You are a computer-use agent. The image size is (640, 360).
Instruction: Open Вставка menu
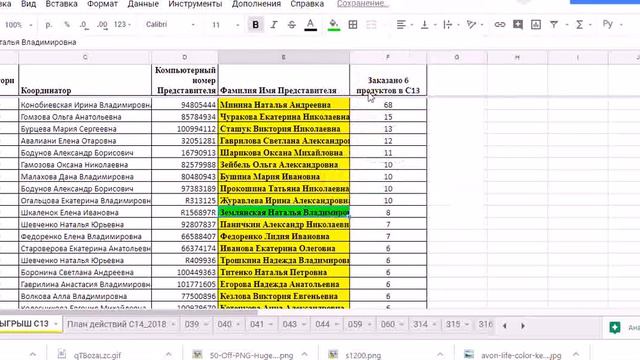62,4
